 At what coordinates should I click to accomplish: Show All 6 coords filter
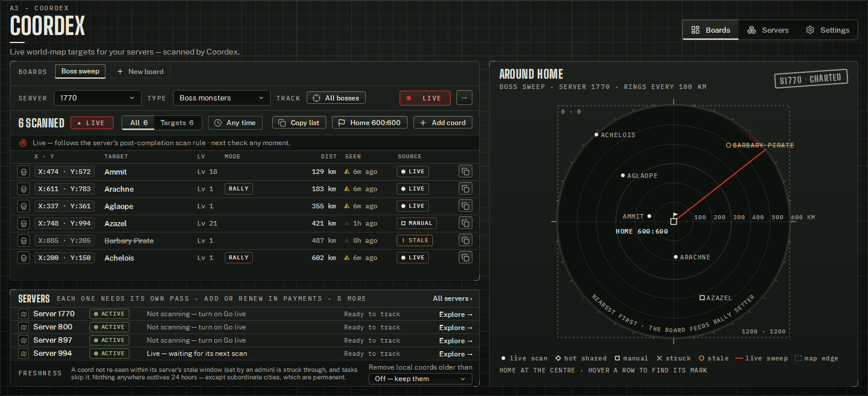point(138,123)
